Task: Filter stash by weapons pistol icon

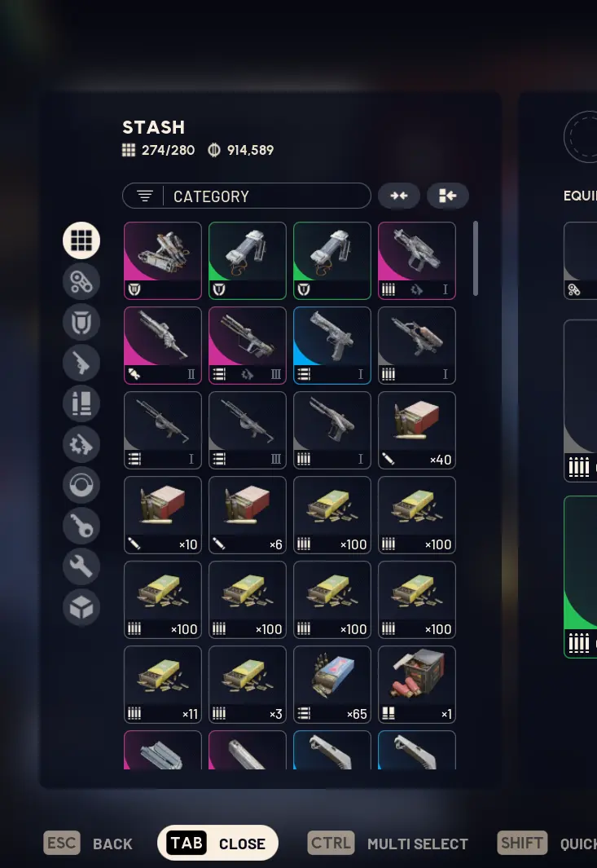Action: [x=81, y=363]
